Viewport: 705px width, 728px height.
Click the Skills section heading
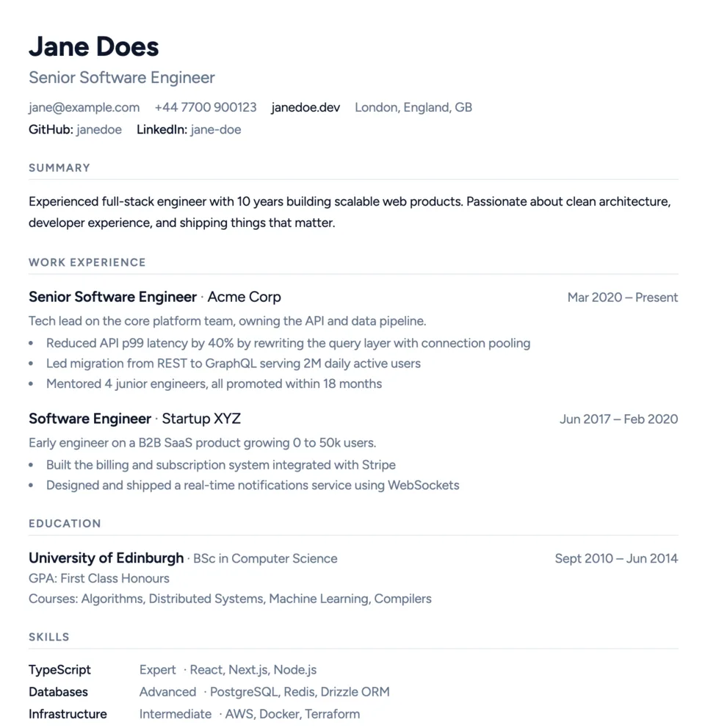pyautogui.click(x=49, y=637)
